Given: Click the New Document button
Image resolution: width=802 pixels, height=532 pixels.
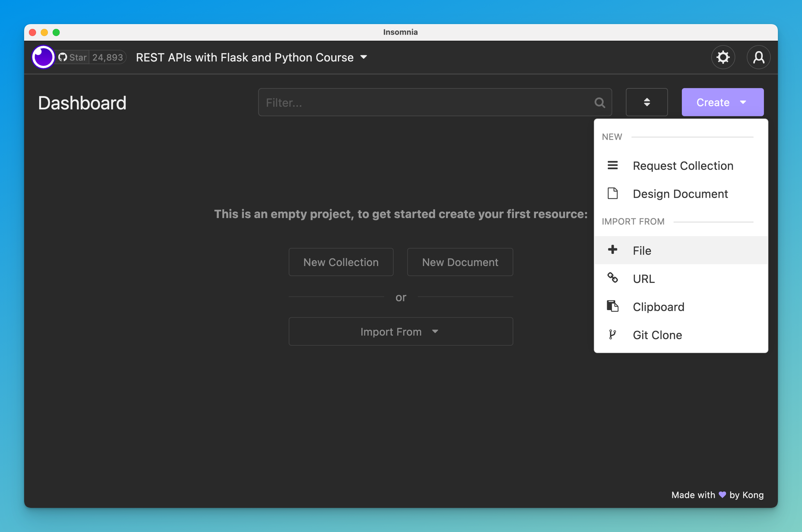Looking at the screenshot, I should click(460, 262).
